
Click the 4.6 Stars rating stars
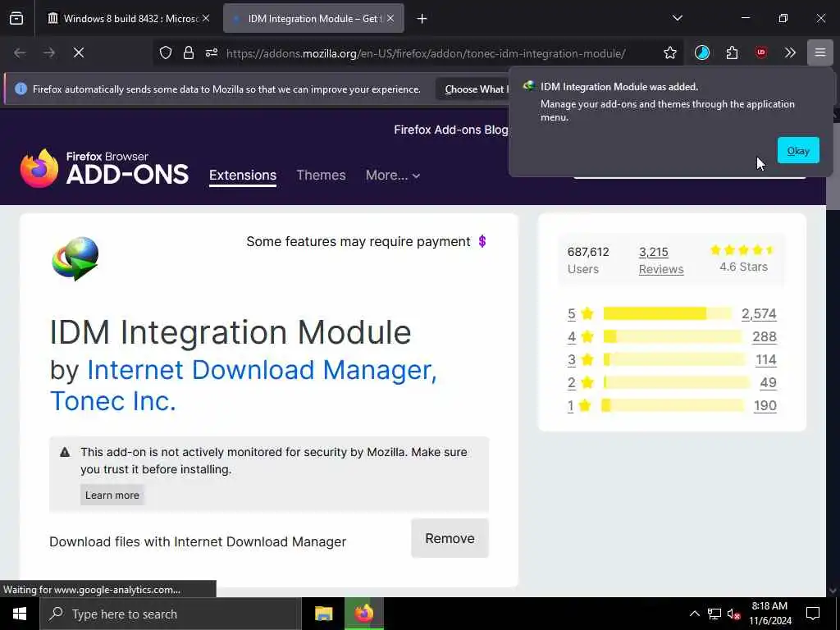tap(742, 250)
